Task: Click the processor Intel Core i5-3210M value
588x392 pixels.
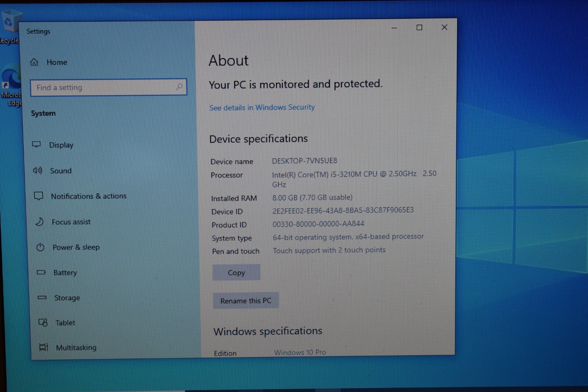Action: [x=354, y=179]
